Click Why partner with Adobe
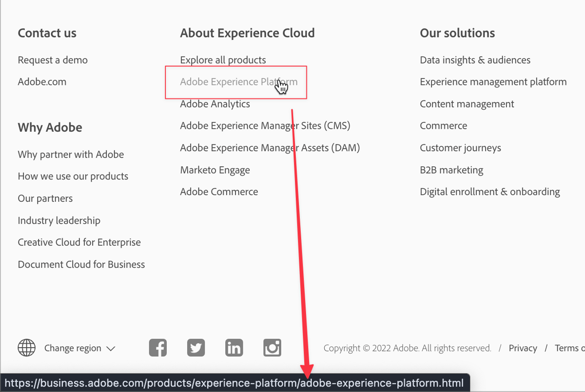The width and height of the screenshot is (585, 392). pos(71,154)
